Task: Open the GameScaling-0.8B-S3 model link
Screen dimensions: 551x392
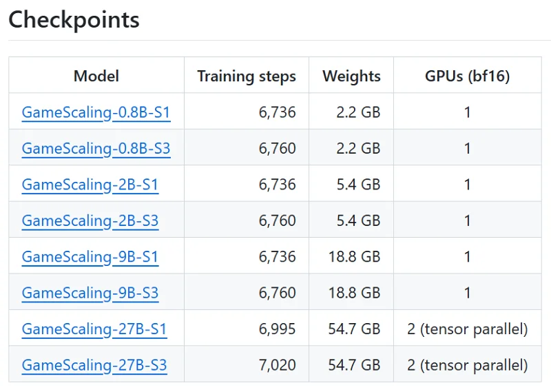Action: (96, 148)
